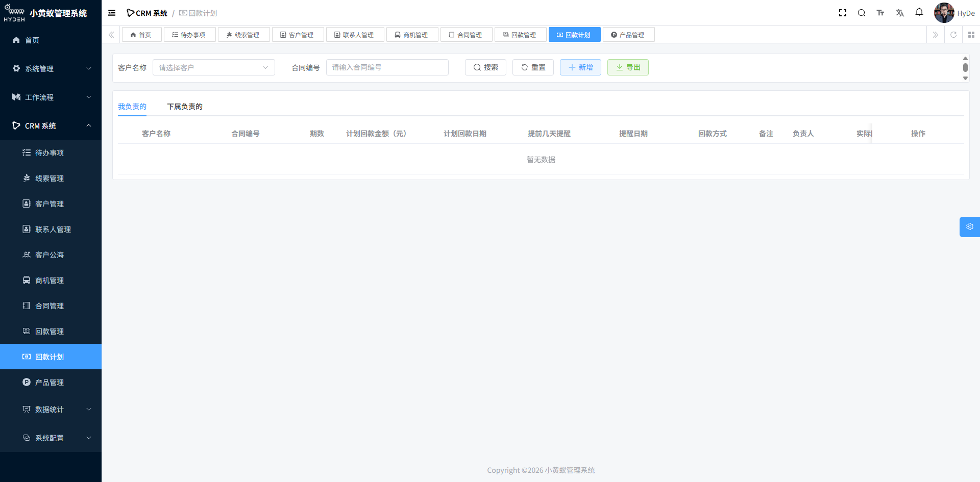Click the 提前几天提醒 column header
The width and height of the screenshot is (980, 482).
click(549, 134)
